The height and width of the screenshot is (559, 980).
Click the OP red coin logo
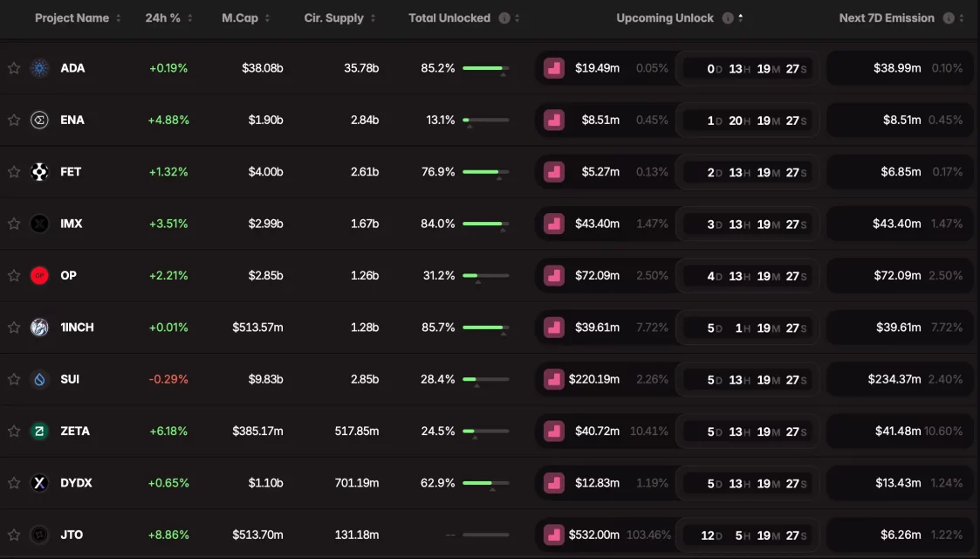point(40,275)
